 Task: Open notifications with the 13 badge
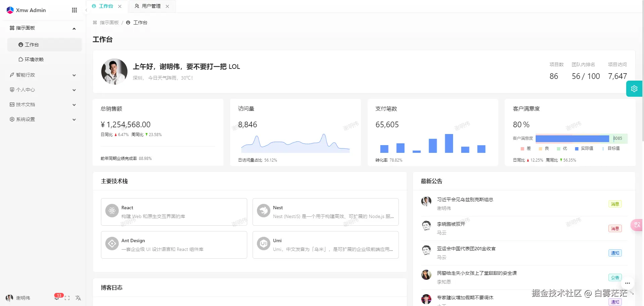click(57, 297)
